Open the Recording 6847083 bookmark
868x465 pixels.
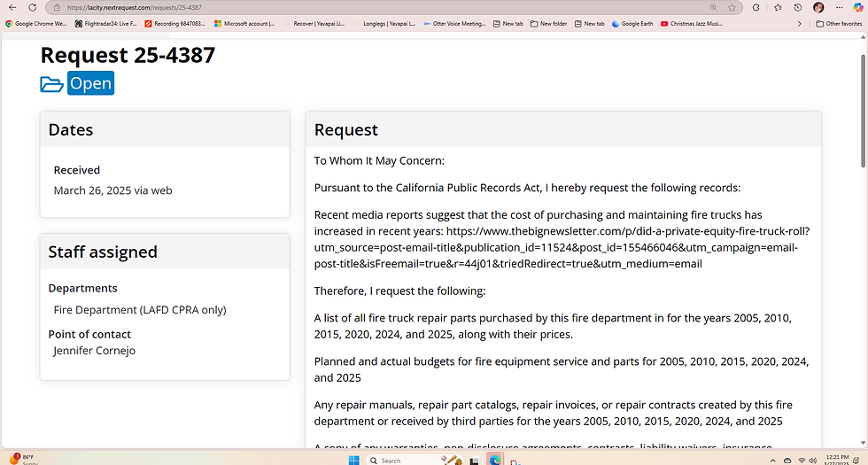pyautogui.click(x=175, y=24)
